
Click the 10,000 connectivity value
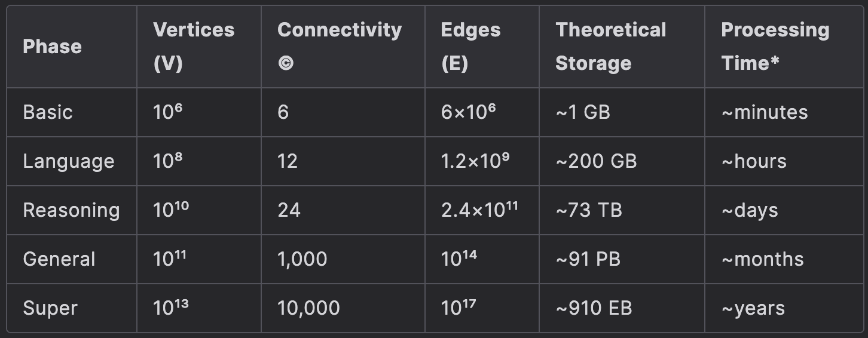pyautogui.click(x=308, y=308)
